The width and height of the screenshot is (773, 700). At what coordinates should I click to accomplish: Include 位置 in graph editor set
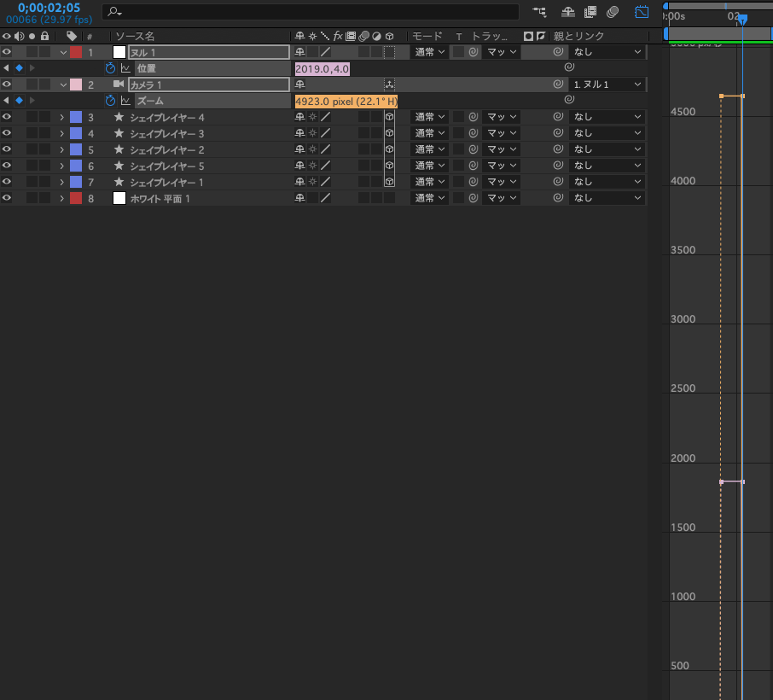[125, 68]
